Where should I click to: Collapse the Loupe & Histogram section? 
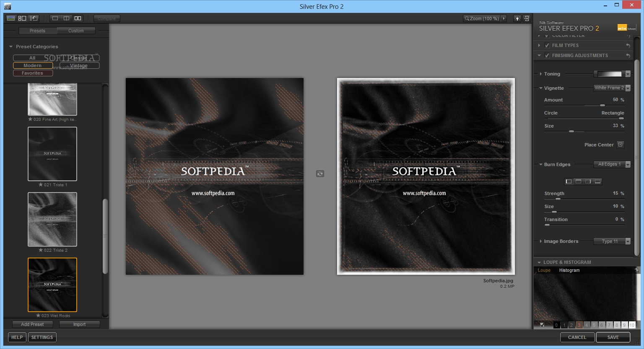click(x=539, y=262)
